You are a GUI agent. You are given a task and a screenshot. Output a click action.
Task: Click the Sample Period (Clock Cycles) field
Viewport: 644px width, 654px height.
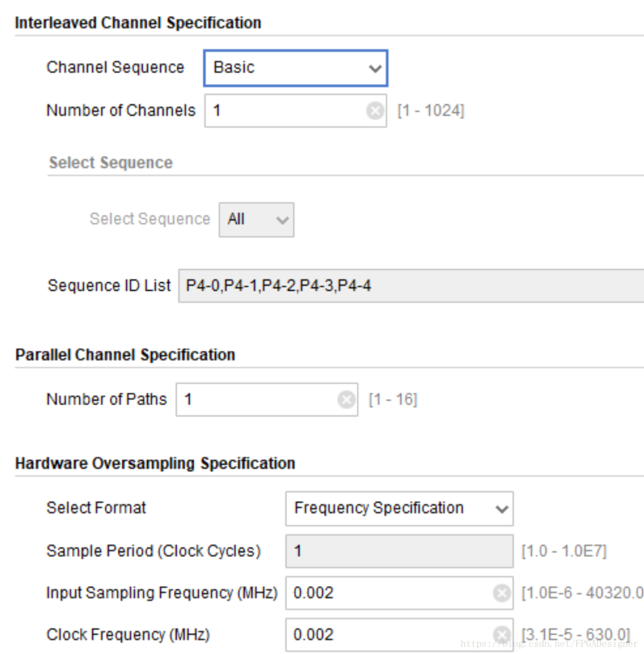pos(399,551)
